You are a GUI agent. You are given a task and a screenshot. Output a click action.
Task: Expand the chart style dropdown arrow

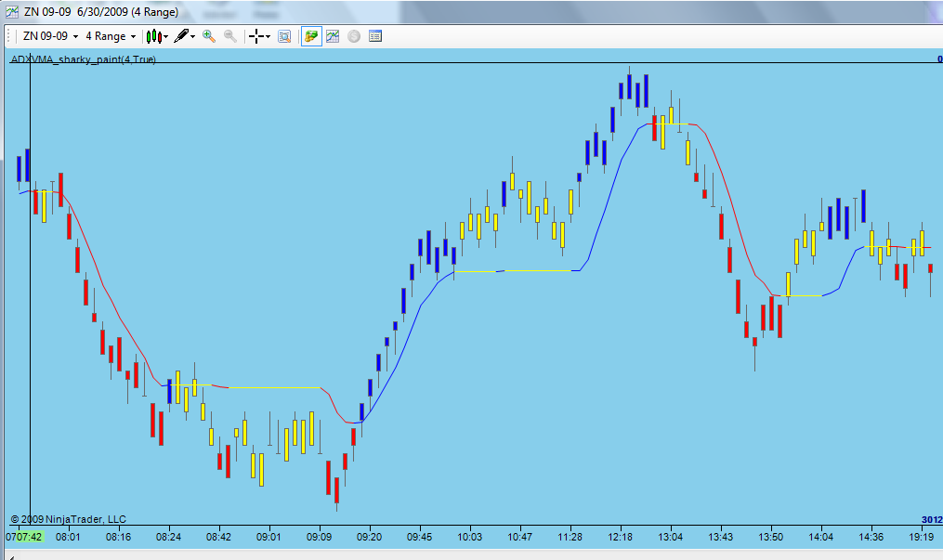[166, 36]
